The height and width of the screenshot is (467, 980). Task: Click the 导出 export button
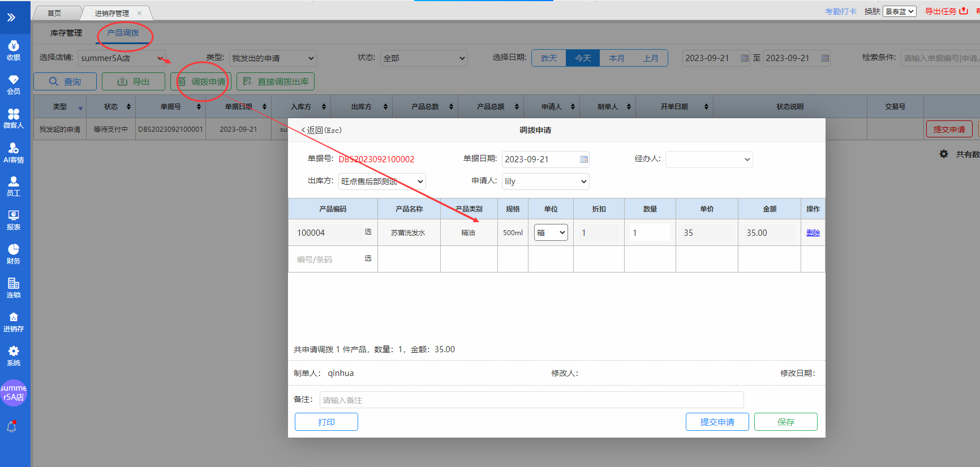(134, 81)
